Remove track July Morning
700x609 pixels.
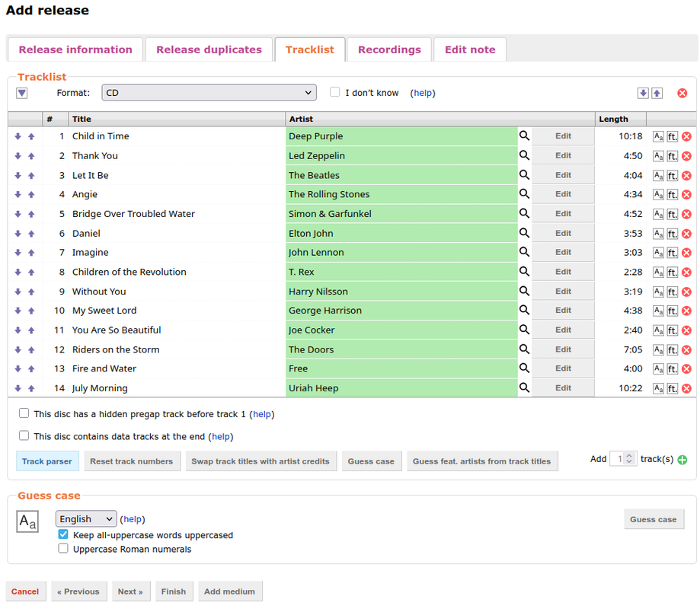point(686,388)
